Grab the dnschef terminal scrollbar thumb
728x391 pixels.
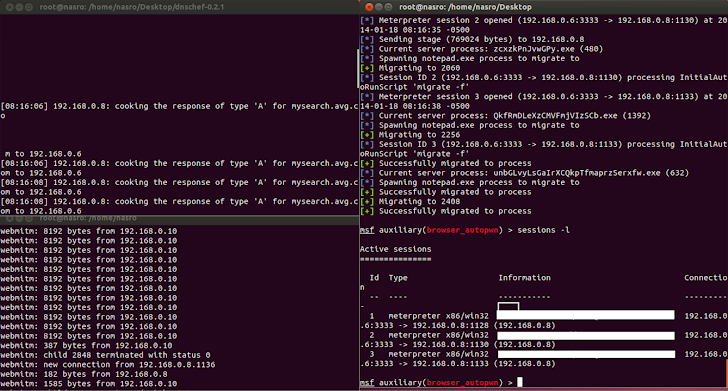click(358, 69)
